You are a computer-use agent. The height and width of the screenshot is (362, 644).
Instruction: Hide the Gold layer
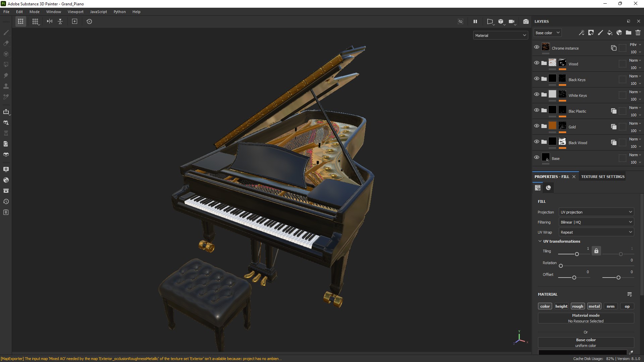[537, 126]
